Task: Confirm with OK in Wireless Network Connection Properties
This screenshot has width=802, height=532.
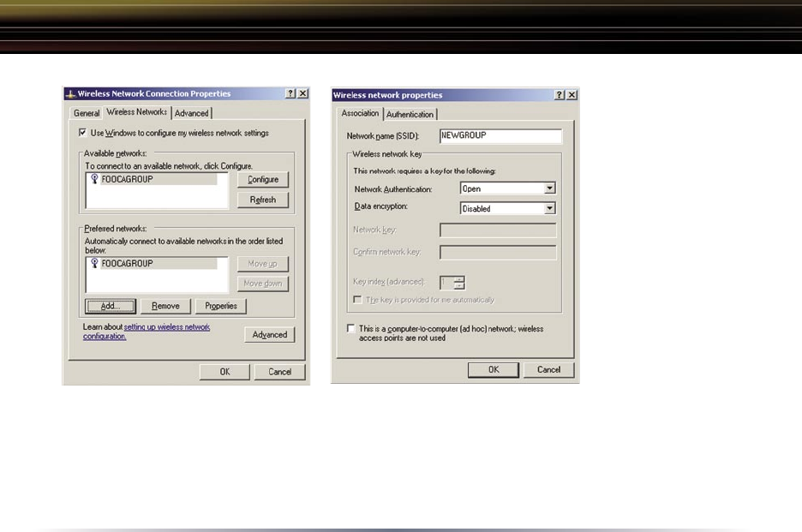Action: point(224,372)
